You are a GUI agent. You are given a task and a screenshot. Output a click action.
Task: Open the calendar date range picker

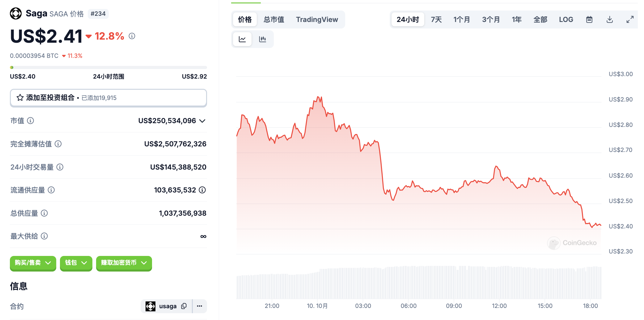(x=589, y=19)
